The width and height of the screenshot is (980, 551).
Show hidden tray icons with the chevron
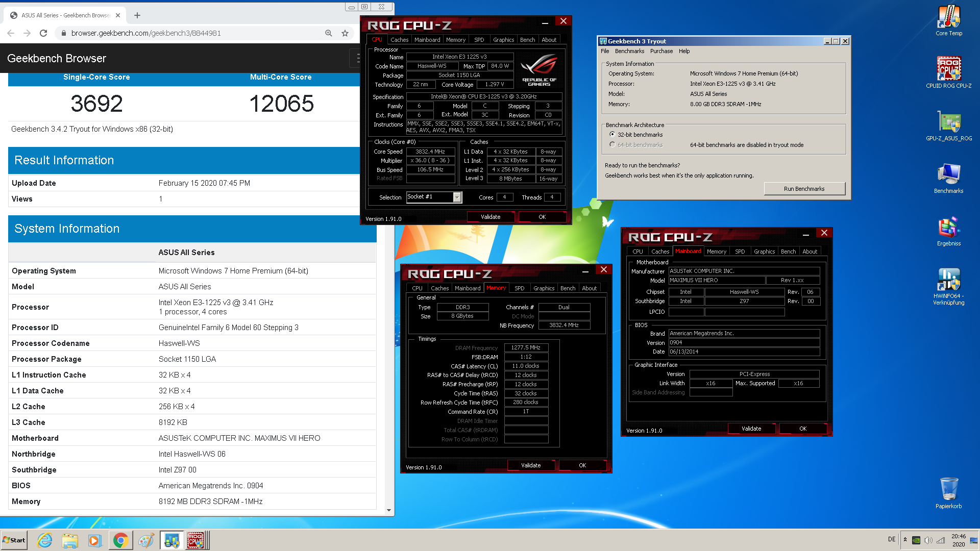pyautogui.click(x=905, y=540)
